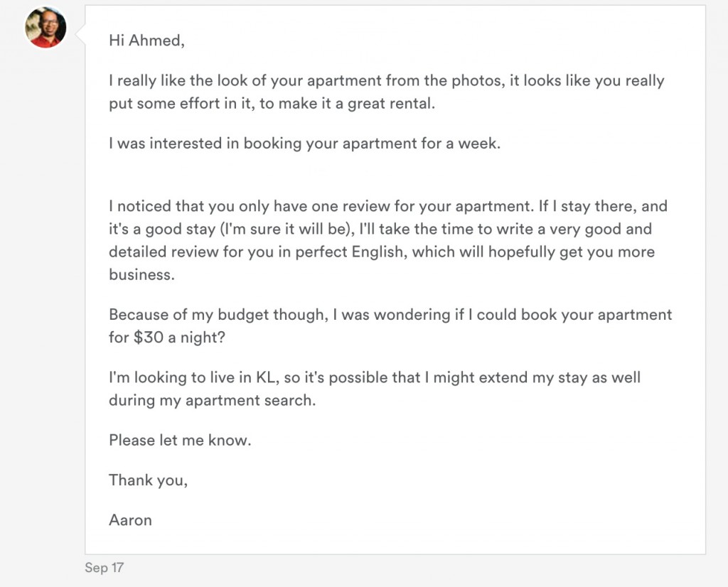This screenshot has width=728, height=587.
Task: Click the "$30" price in message
Action: pos(148,337)
